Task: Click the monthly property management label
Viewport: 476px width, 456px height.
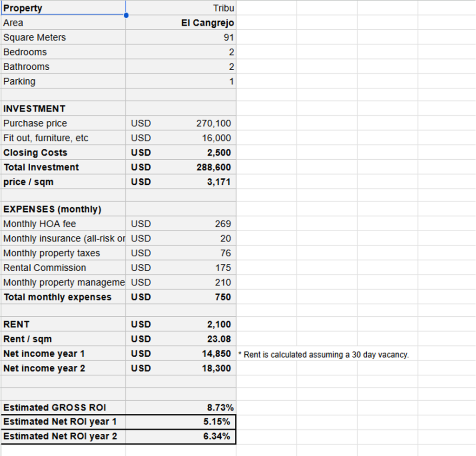Action: 63,282
